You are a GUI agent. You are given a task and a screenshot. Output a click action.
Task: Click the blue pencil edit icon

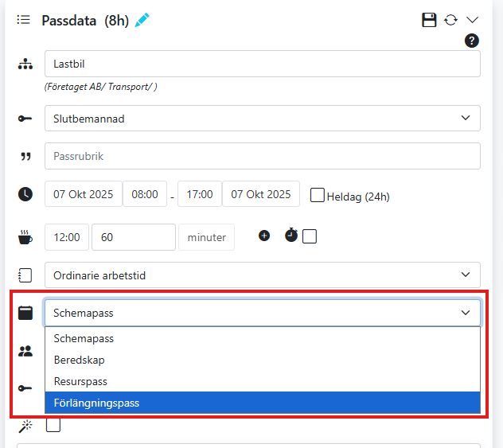click(142, 21)
